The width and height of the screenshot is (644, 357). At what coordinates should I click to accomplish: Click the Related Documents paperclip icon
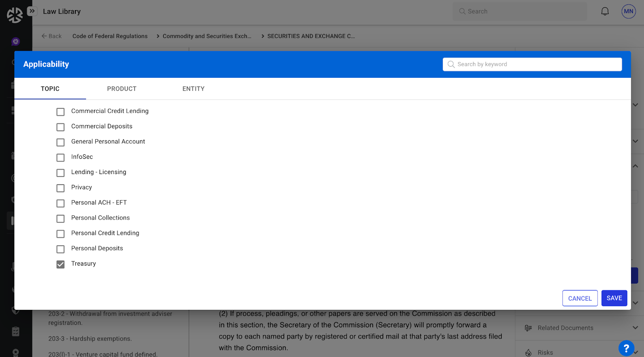[528, 328]
